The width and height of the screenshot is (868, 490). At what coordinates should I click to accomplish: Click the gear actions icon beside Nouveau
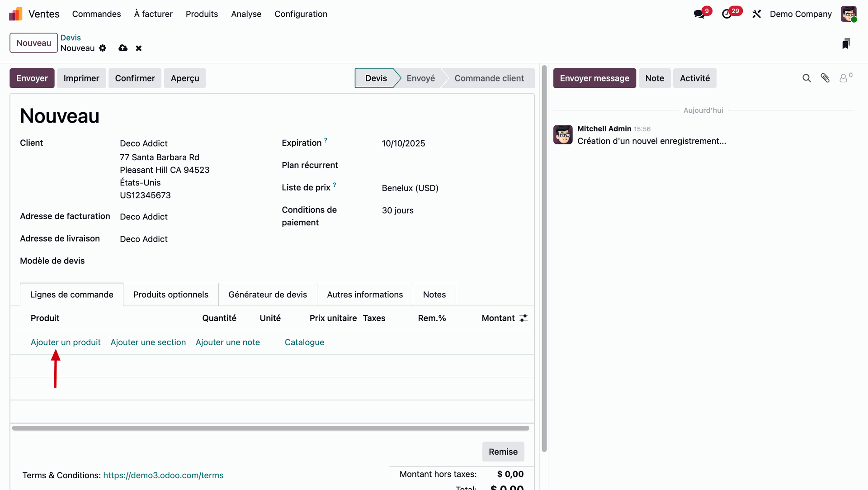103,48
